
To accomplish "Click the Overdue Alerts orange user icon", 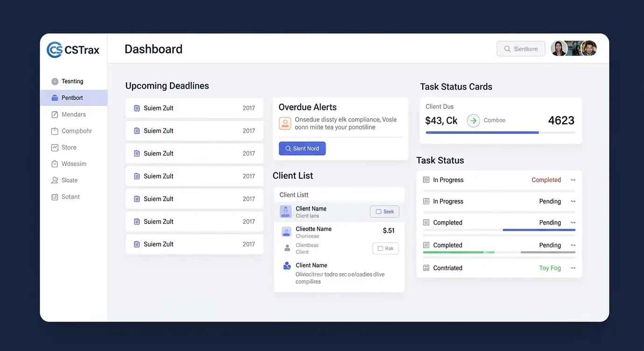I will pyautogui.click(x=285, y=123).
